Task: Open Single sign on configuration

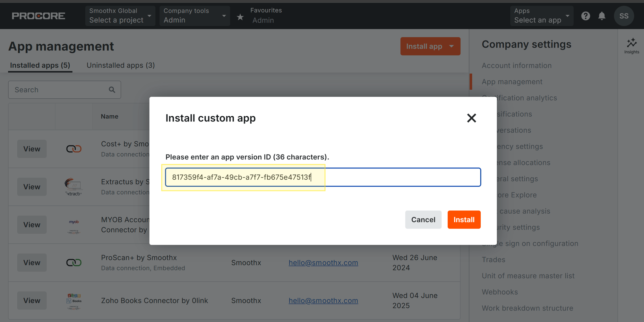Action: click(x=530, y=244)
